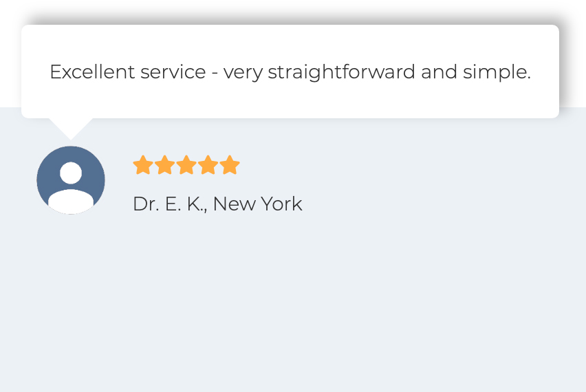The width and height of the screenshot is (586, 392).
Task: Click the word 'straightforward' in the testimonial
Action: (x=342, y=72)
